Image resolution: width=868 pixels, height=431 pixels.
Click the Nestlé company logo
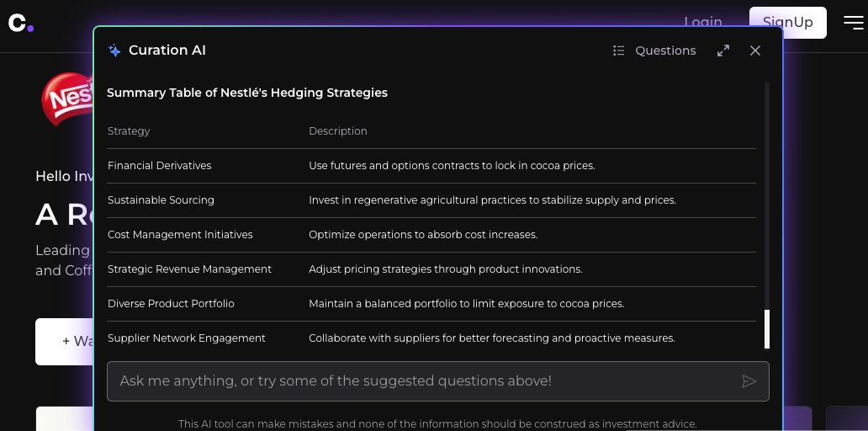67,98
